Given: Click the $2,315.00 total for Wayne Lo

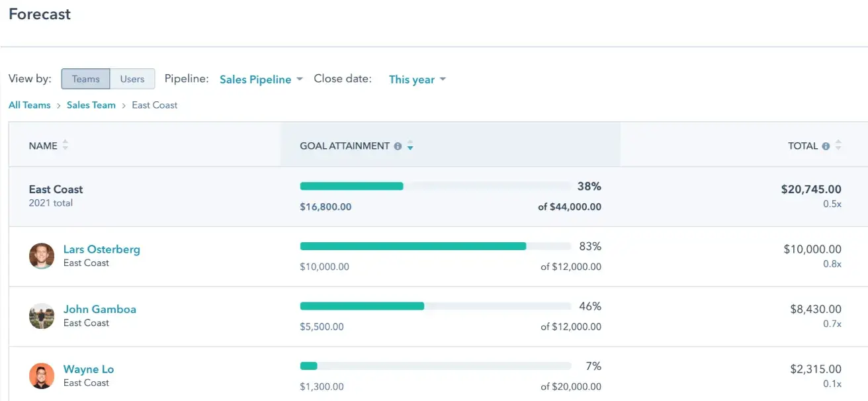Looking at the screenshot, I should tap(816, 369).
